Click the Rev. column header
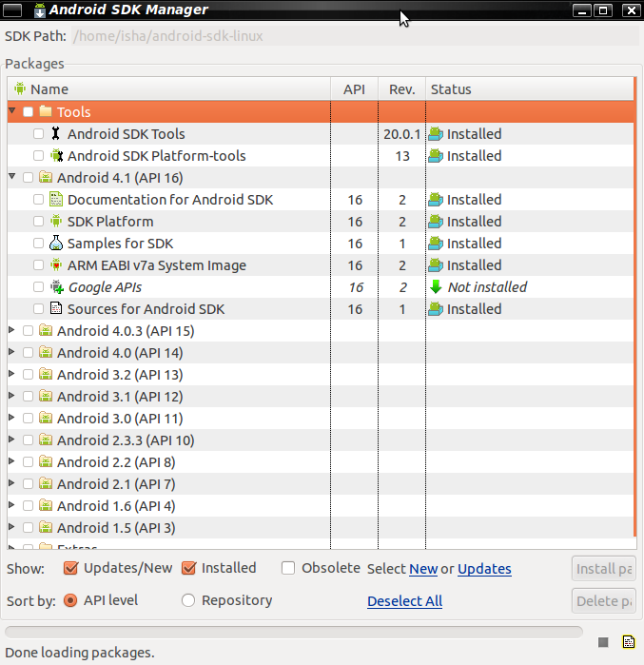Image resolution: width=644 pixels, height=665 pixels. pos(402,89)
